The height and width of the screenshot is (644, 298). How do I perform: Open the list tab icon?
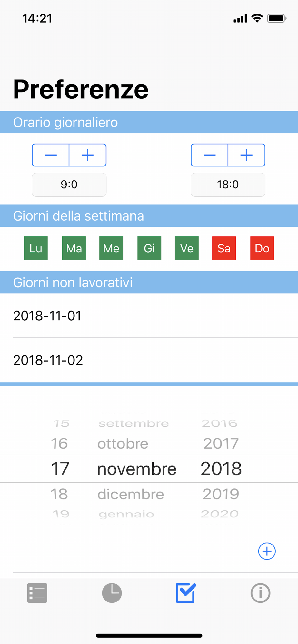click(x=37, y=593)
